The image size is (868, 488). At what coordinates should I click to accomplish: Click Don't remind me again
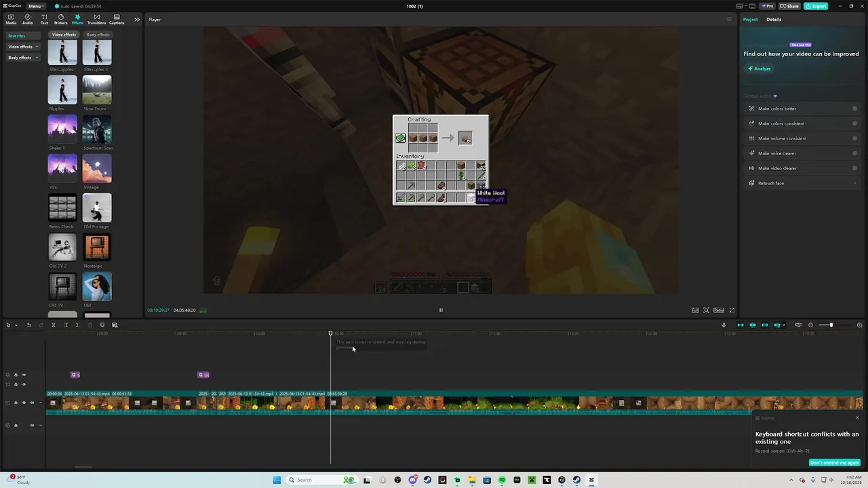tap(834, 463)
